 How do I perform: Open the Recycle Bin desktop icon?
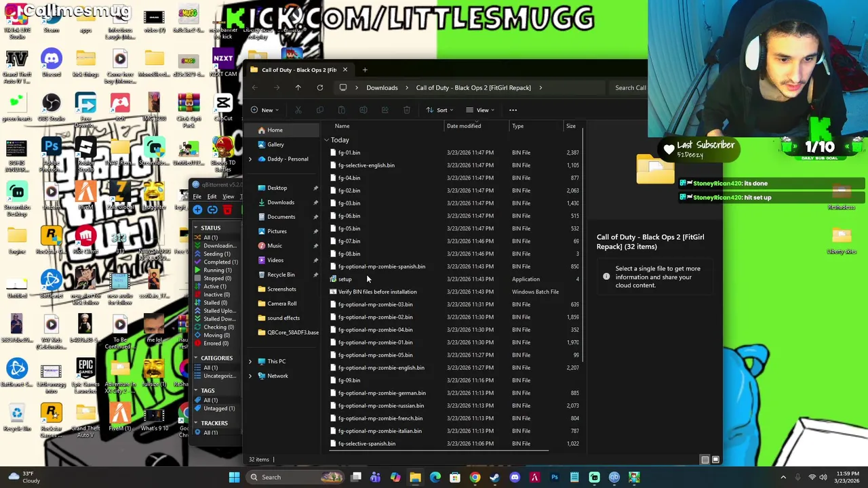pos(17,416)
